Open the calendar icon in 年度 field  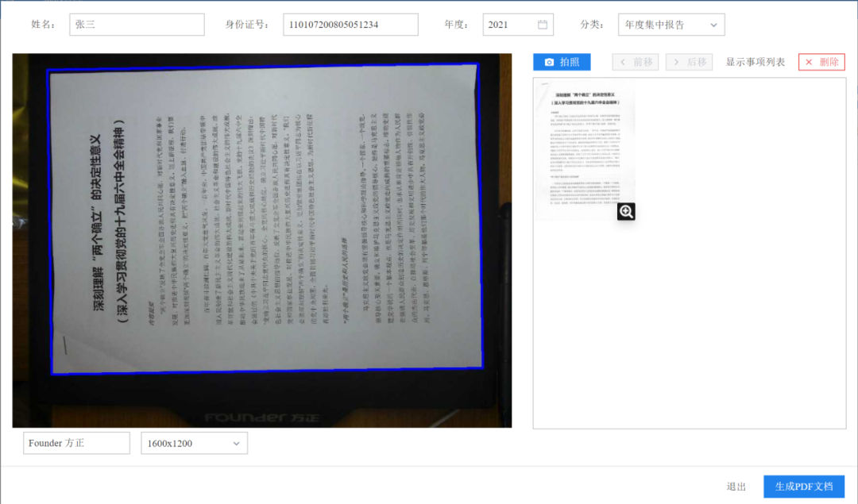pyautogui.click(x=543, y=25)
